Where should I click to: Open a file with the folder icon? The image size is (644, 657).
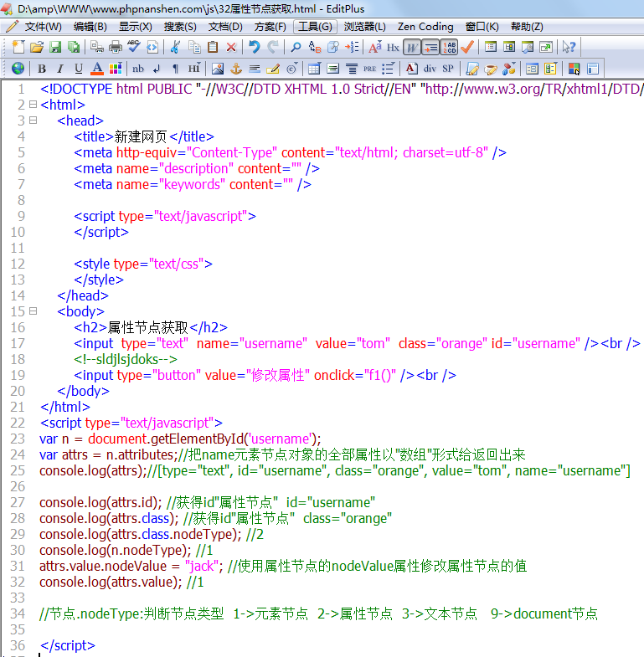click(37, 47)
